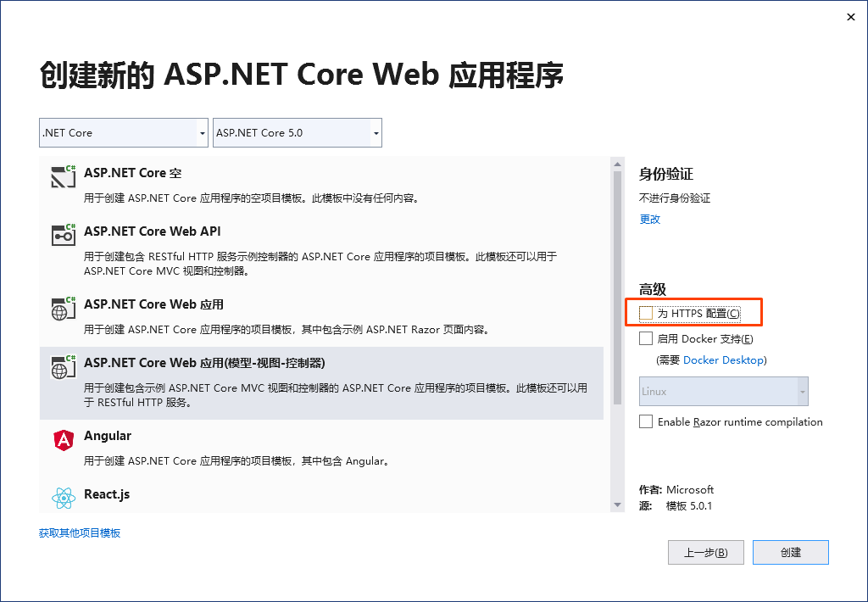Check Enable Razor runtime compilation

(x=645, y=421)
